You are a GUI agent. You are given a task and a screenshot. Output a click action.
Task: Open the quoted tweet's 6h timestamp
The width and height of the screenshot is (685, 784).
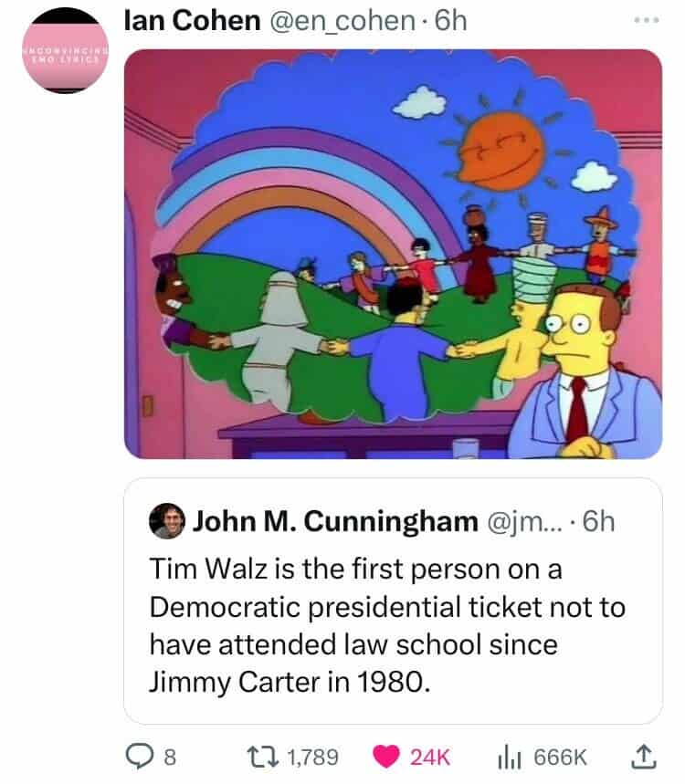coord(599,521)
